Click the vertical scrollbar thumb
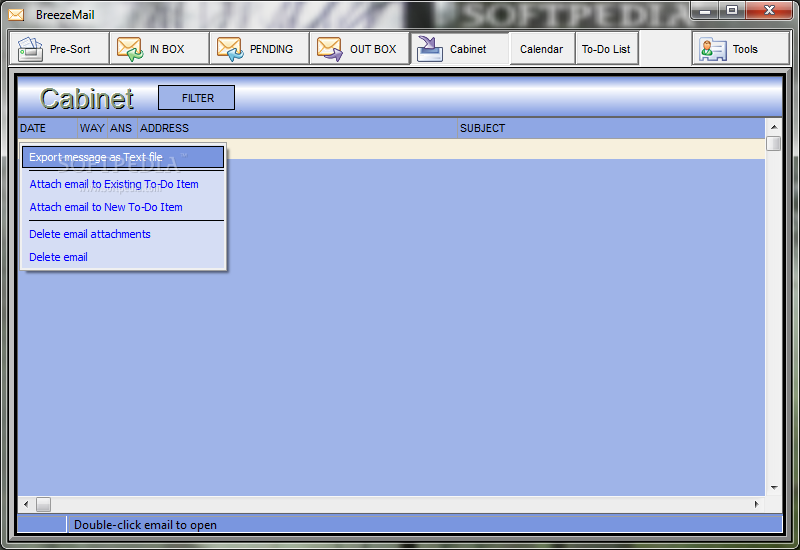 pos(774,143)
